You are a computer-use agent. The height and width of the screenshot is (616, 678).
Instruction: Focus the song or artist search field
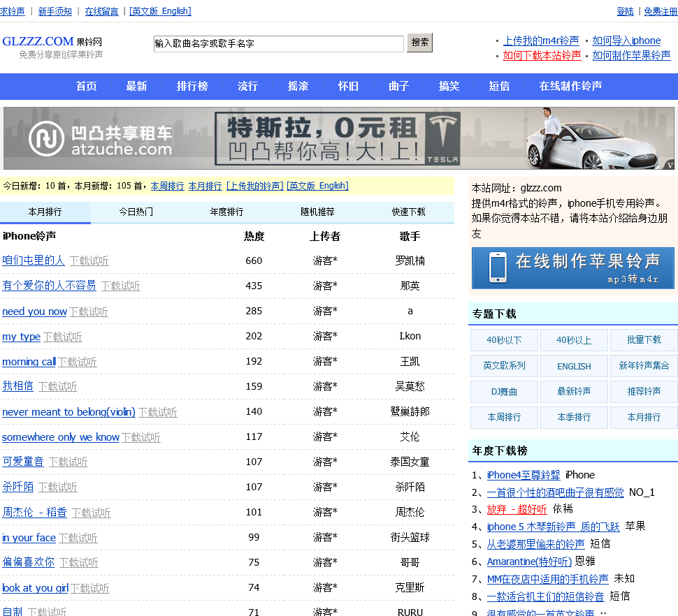click(x=278, y=43)
